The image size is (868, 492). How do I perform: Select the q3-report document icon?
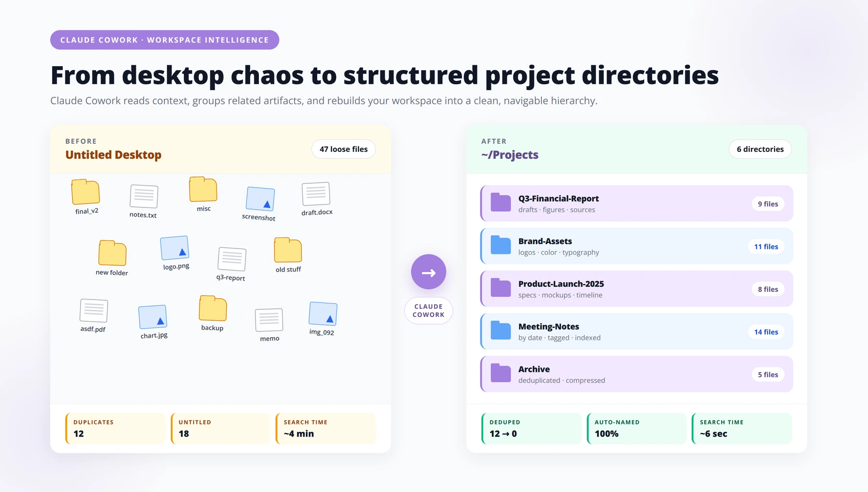(232, 259)
